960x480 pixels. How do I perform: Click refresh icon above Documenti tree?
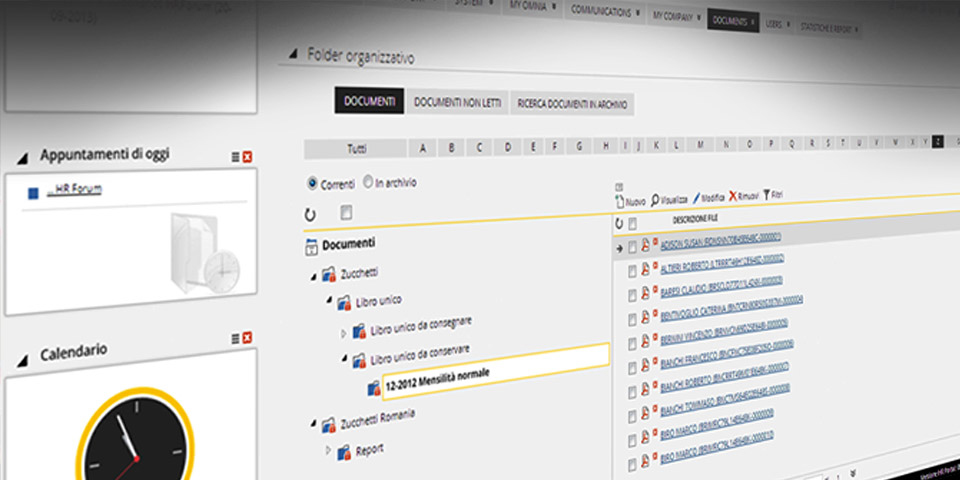click(x=310, y=214)
